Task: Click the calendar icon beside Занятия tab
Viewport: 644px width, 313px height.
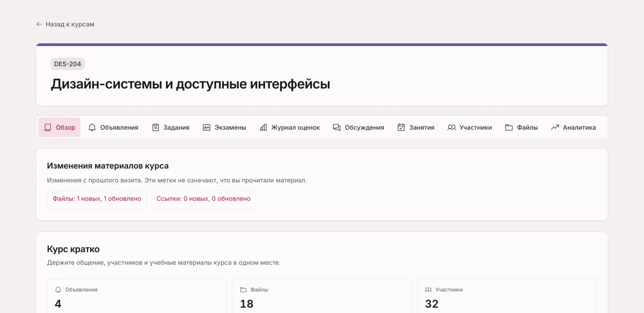Action: [401, 128]
